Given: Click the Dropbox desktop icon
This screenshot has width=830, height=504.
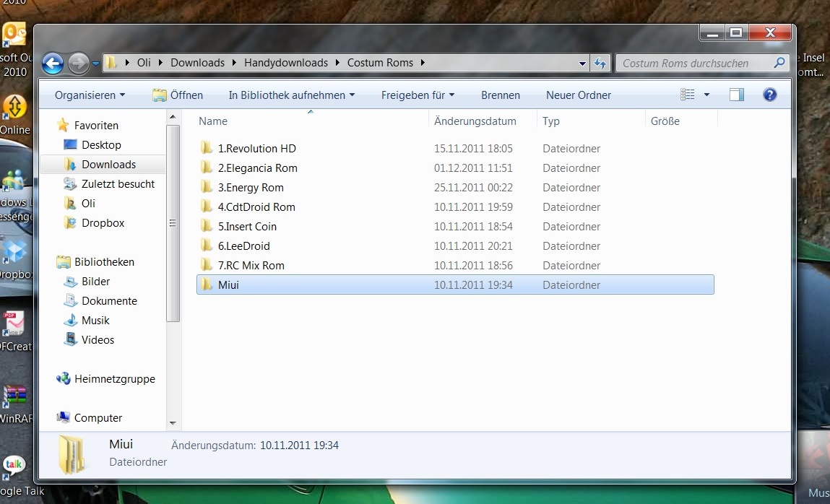Looking at the screenshot, I should tap(14, 252).
